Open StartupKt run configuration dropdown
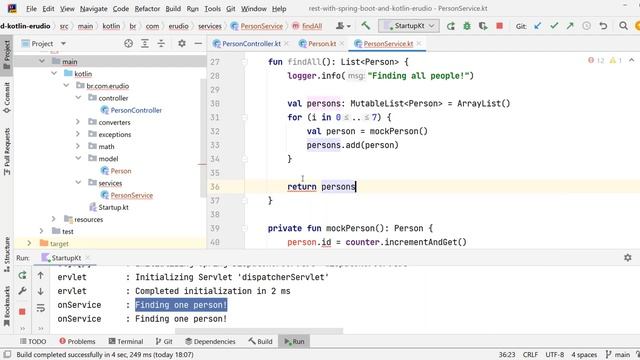Image resolution: width=640 pixels, height=360 pixels. pyautogui.click(x=409, y=26)
